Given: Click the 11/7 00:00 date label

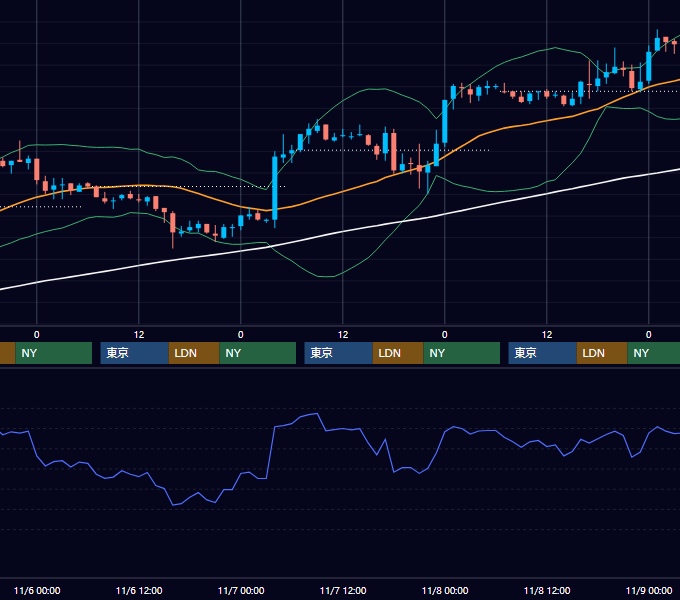Looking at the screenshot, I should tap(241, 590).
